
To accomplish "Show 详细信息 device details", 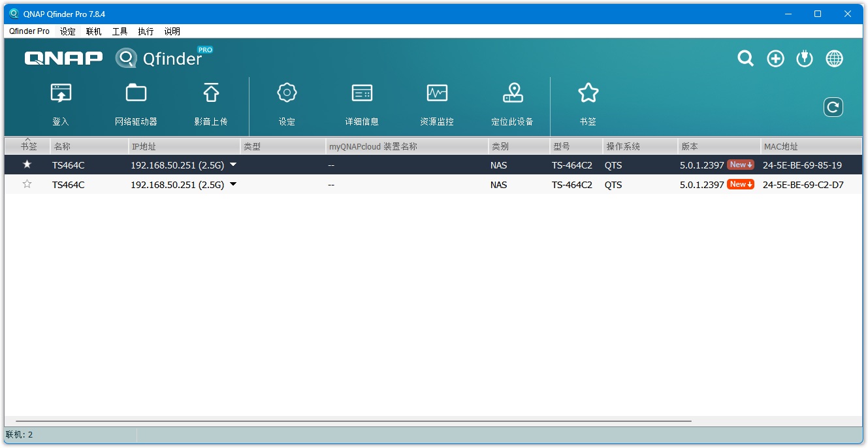I will click(x=362, y=104).
